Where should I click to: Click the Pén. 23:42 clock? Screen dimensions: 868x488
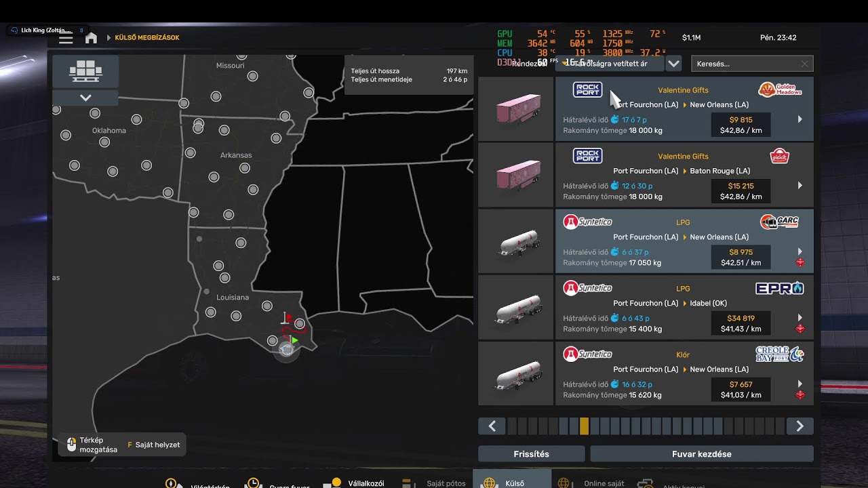click(778, 38)
